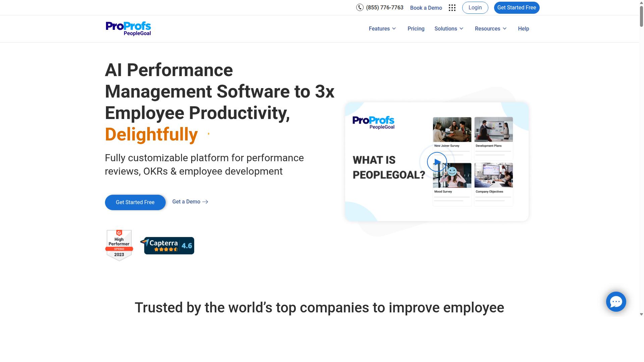644x362 pixels.
Task: Click the smiley face icon in video
Action: 452,172
